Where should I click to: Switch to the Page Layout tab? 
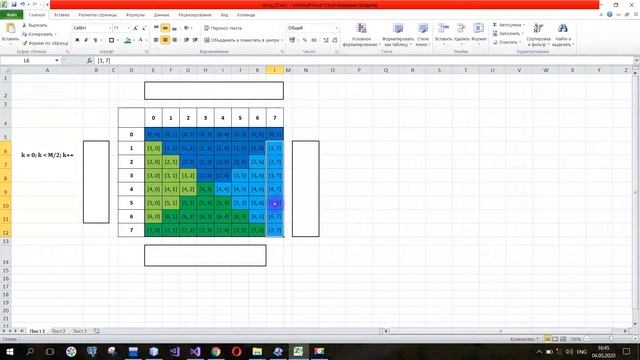(98, 15)
